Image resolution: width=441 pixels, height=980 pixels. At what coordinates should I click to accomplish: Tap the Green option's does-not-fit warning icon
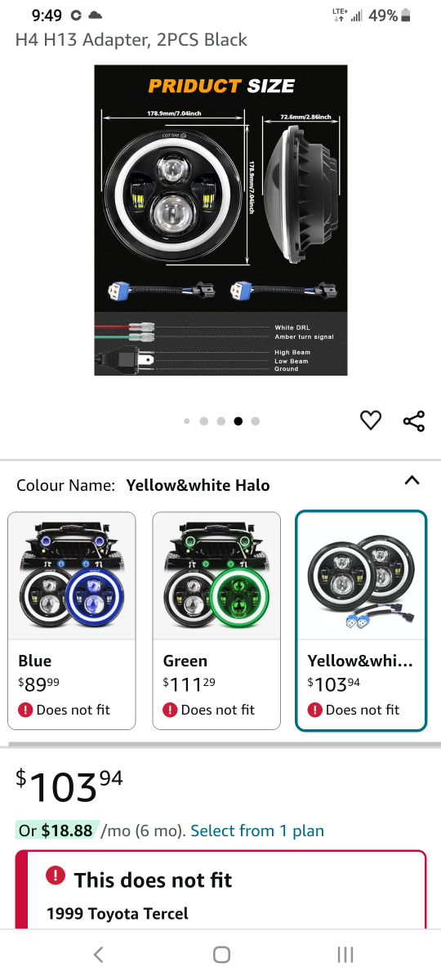click(x=170, y=710)
